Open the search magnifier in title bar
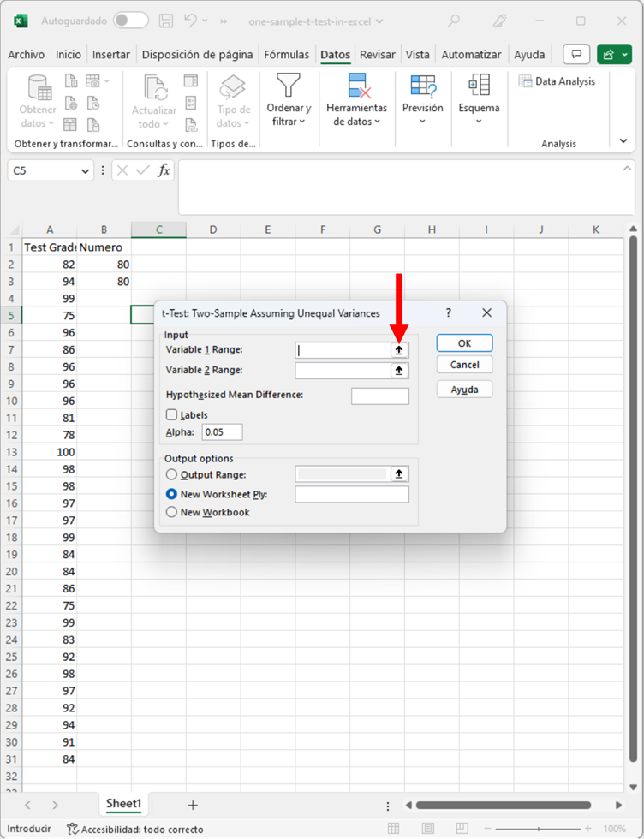This screenshot has height=839, width=644. pos(454,21)
